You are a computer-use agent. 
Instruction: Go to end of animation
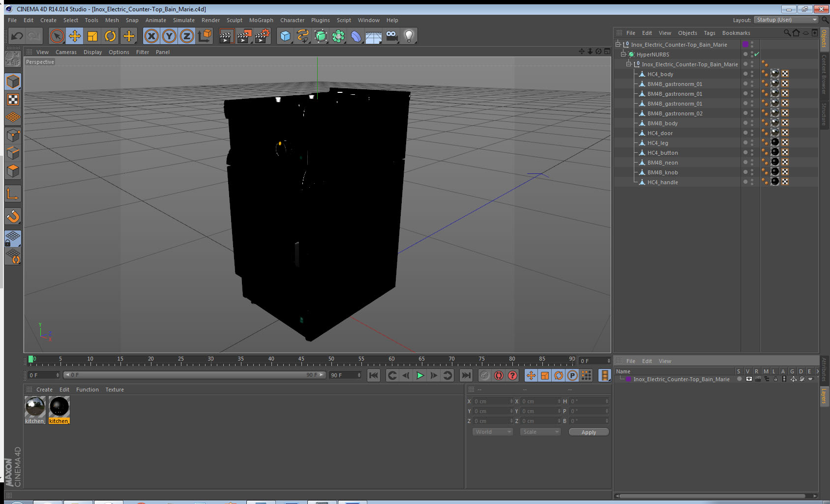466,375
